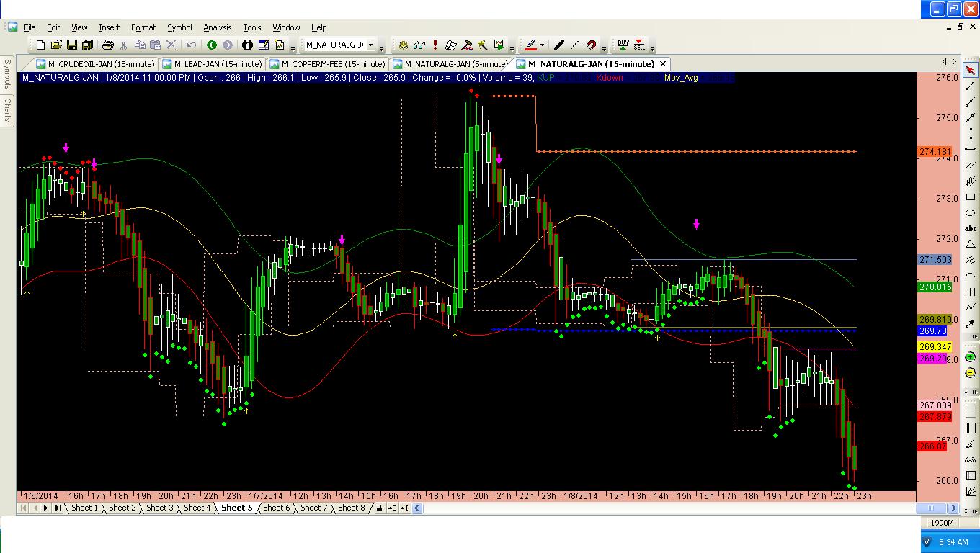
Task: Go to the last sheet button
Action: [x=58, y=508]
